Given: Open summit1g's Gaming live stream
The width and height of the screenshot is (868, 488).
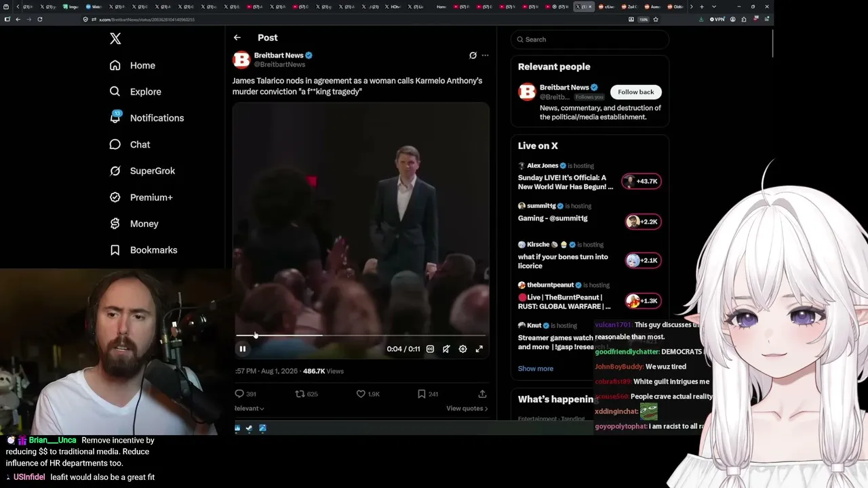Looking at the screenshot, I should 553,218.
